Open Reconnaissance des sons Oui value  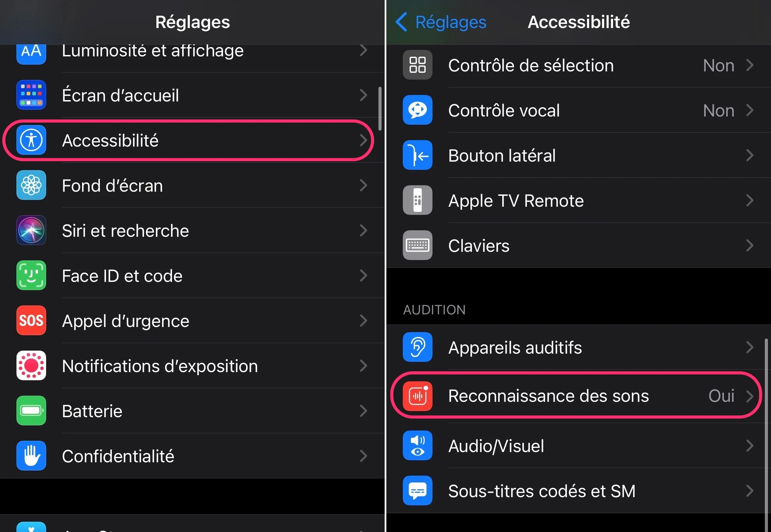(x=721, y=396)
